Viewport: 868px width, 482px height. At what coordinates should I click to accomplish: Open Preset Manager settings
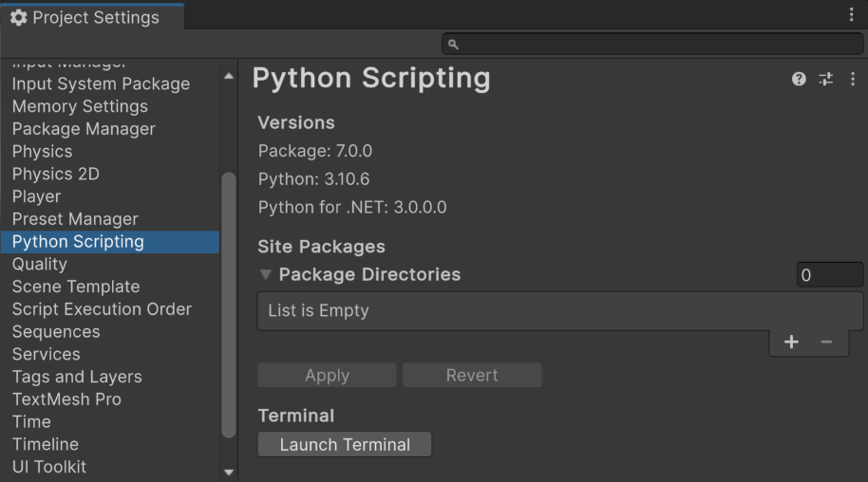[x=109, y=219]
